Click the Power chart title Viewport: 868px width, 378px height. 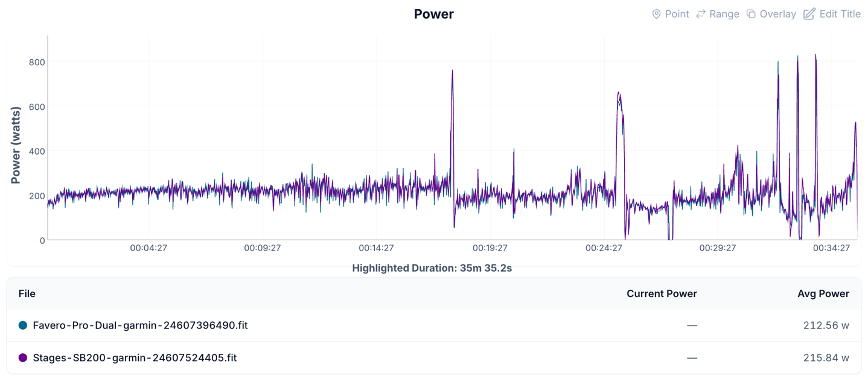[x=434, y=14]
